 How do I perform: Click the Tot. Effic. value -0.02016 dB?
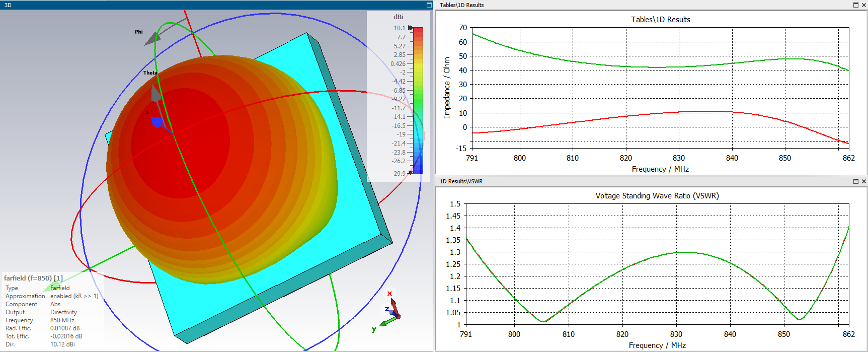click(x=66, y=336)
